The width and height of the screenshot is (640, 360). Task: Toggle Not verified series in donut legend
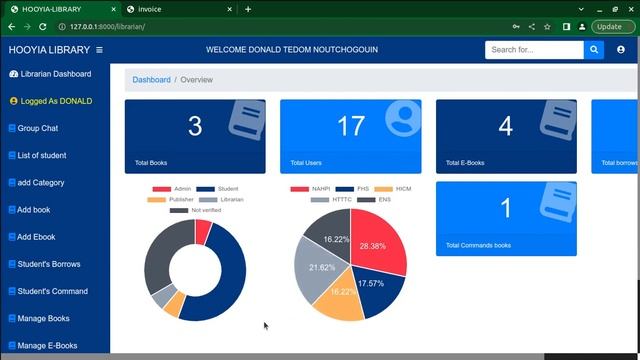(x=195, y=210)
